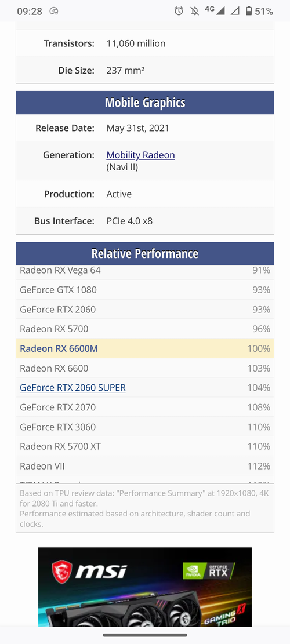Tap the icon next to the clock time

click(53, 11)
